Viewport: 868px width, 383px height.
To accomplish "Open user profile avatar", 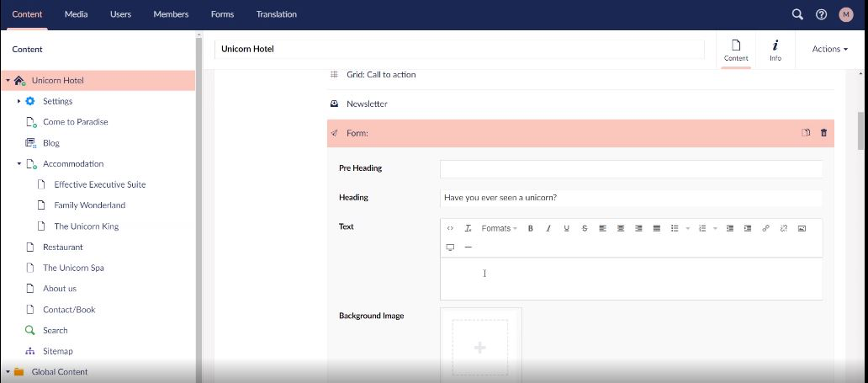I will click(x=846, y=14).
